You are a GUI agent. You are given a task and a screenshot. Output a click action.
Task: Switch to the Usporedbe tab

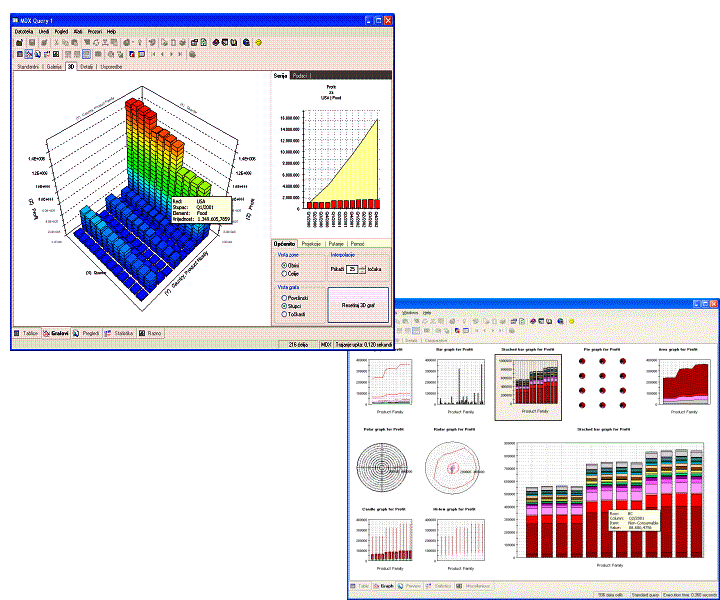click(112, 67)
